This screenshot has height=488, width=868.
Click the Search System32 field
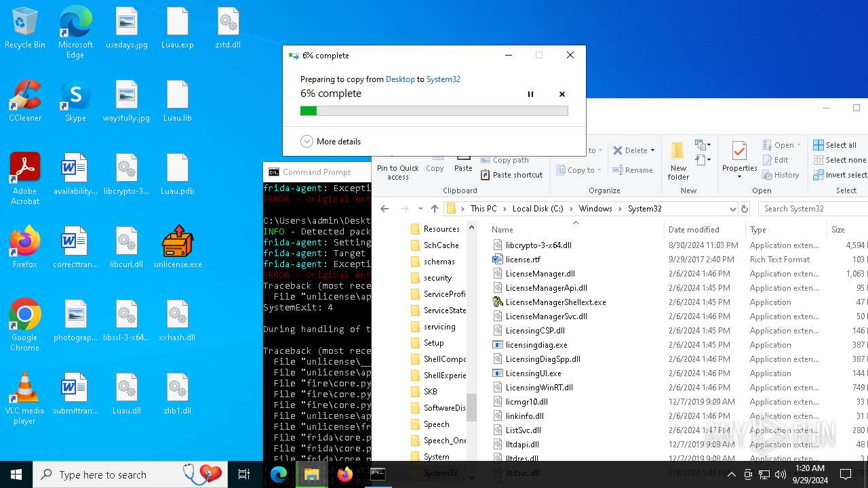point(812,209)
